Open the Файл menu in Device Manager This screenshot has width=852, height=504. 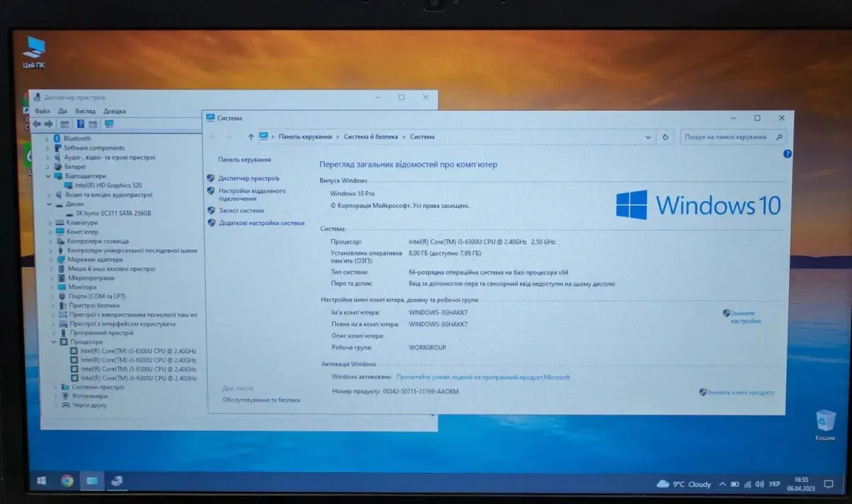[x=42, y=111]
